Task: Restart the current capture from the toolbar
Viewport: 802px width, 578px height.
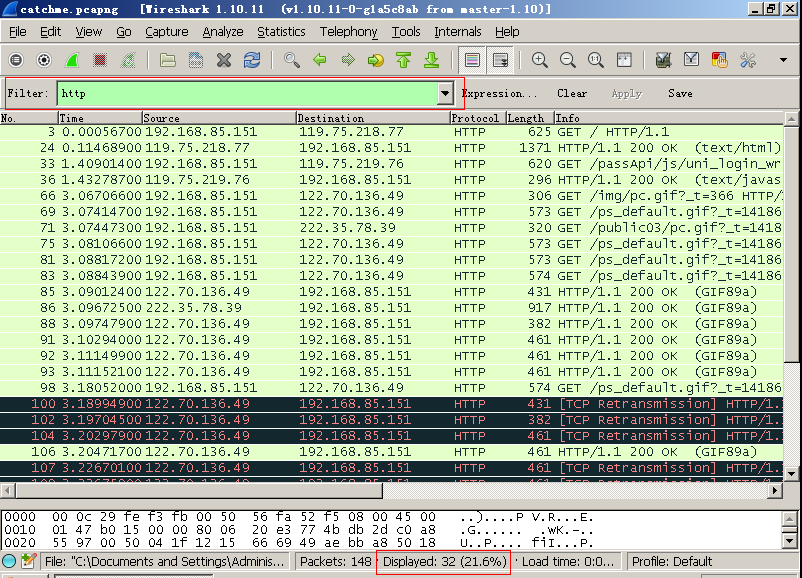Action: click(x=127, y=60)
